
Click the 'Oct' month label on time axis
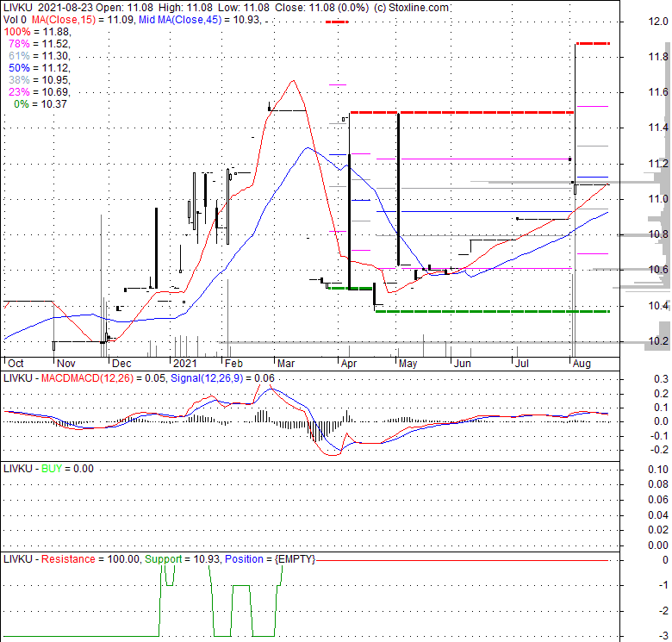coord(16,364)
